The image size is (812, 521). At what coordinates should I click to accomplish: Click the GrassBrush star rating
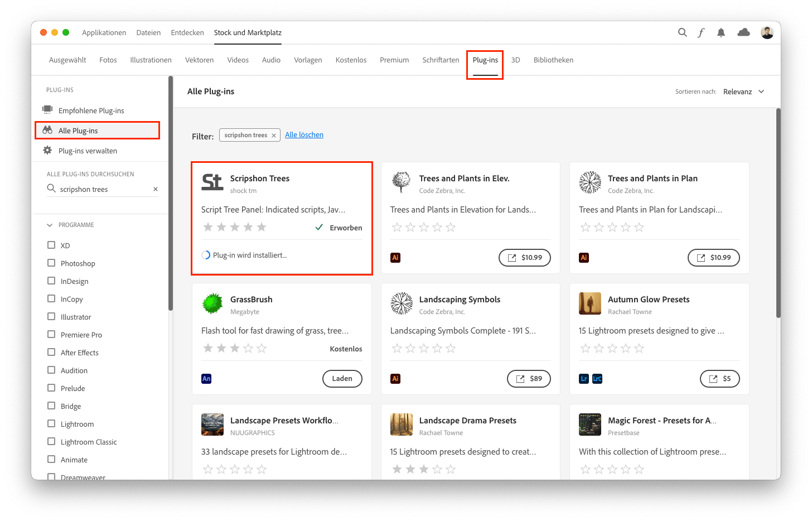(234, 348)
